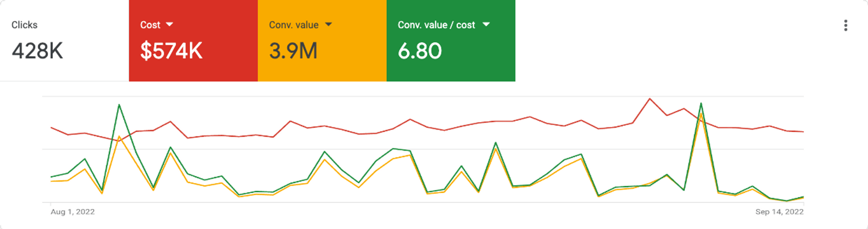Click the start of the red Cost line
Image resolution: width=868 pixels, height=229 pixels.
point(51,128)
